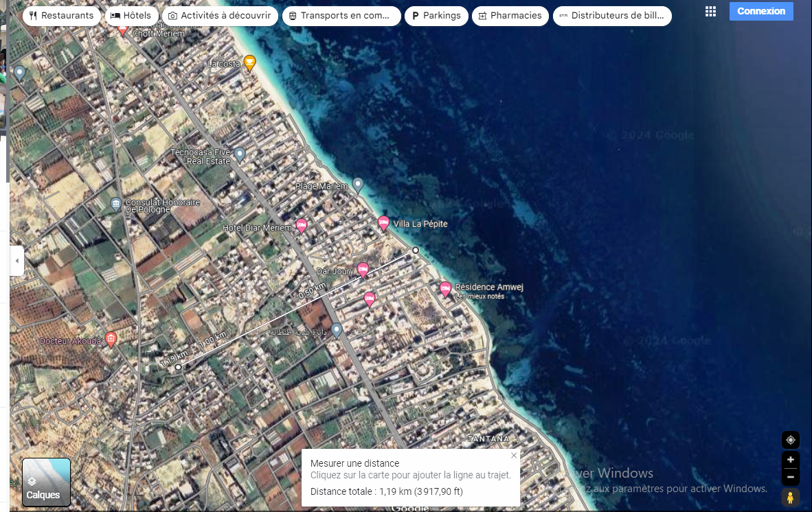This screenshot has width=812, height=512.
Task: Toggle the Calques layers switcher
Action: coord(46,482)
